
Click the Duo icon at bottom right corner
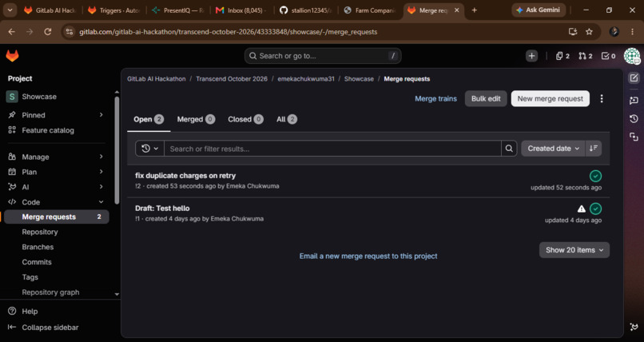[x=634, y=328]
